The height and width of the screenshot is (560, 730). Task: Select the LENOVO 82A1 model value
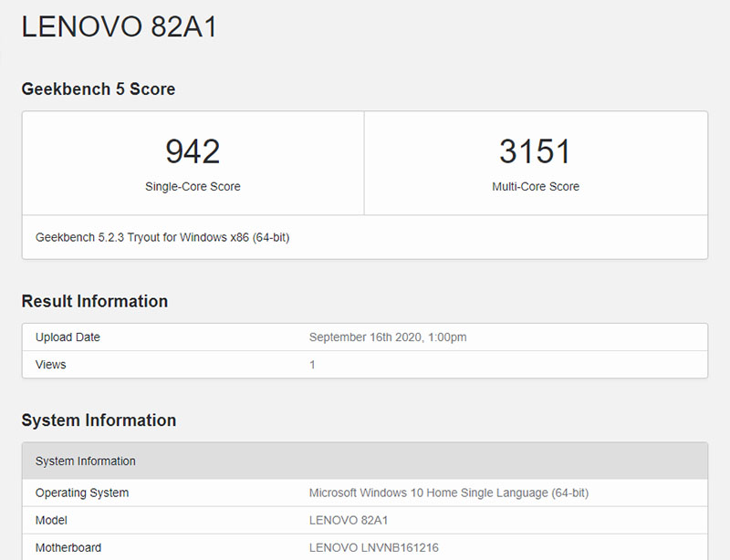[x=349, y=520]
